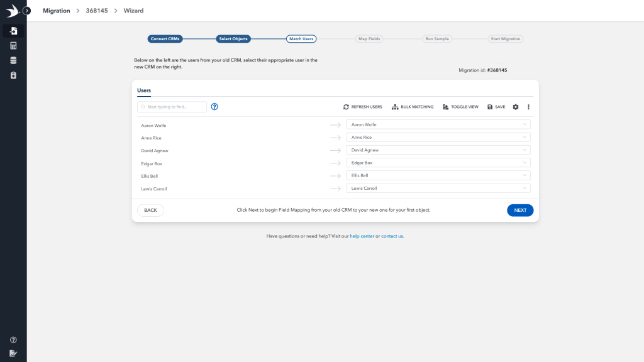Go to the Select Objects wizard step
Viewport: 644px width, 362px height.
point(233,39)
